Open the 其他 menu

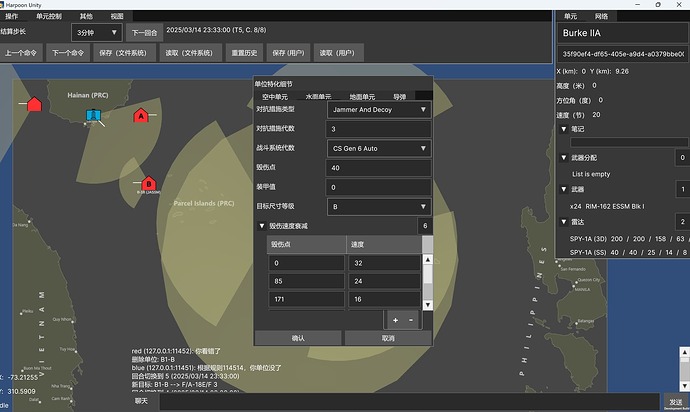click(86, 16)
